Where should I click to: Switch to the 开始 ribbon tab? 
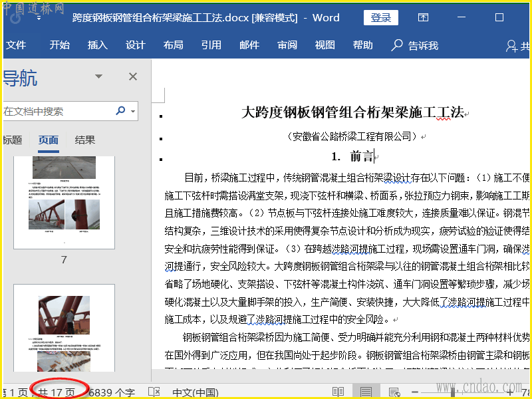tap(60, 45)
